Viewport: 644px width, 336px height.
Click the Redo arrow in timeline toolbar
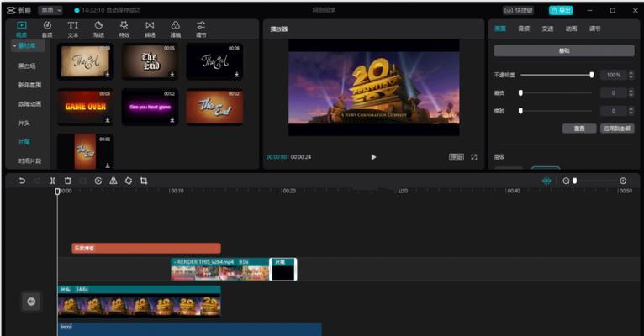pos(37,181)
